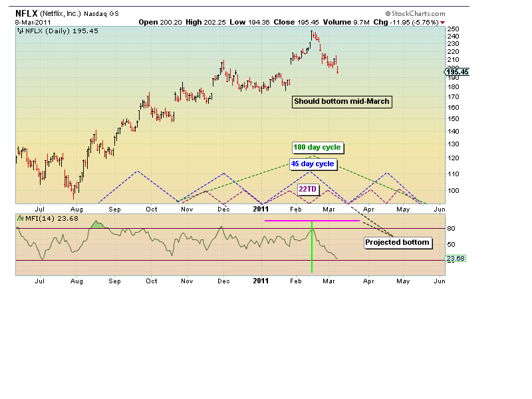Click the Close 195.45 header value
Screen dimensions: 532x399
click(296, 23)
